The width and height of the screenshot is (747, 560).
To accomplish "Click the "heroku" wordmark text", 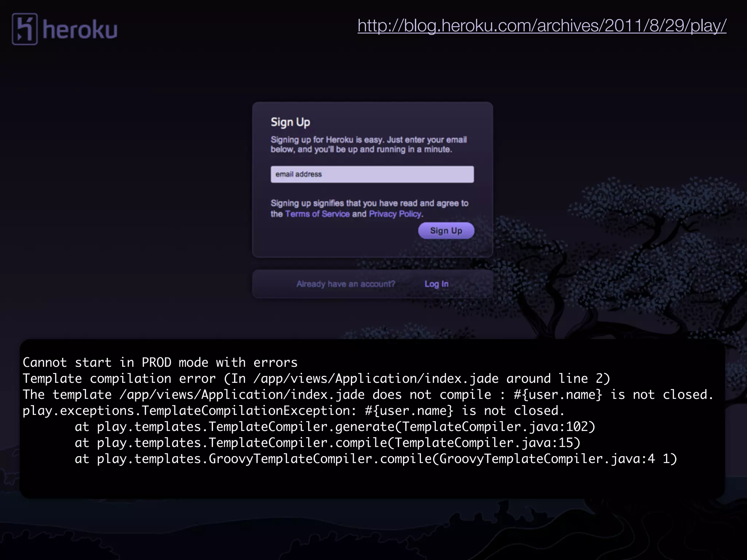I will click(80, 29).
